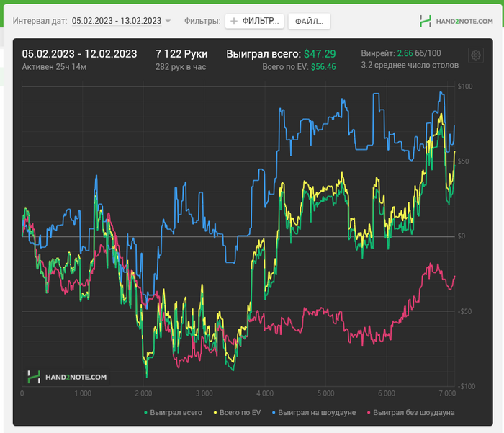Screen dimensions: 504x433
Task: Toggle 'Выиграл без шоудауна' legend series
Action: point(411,412)
